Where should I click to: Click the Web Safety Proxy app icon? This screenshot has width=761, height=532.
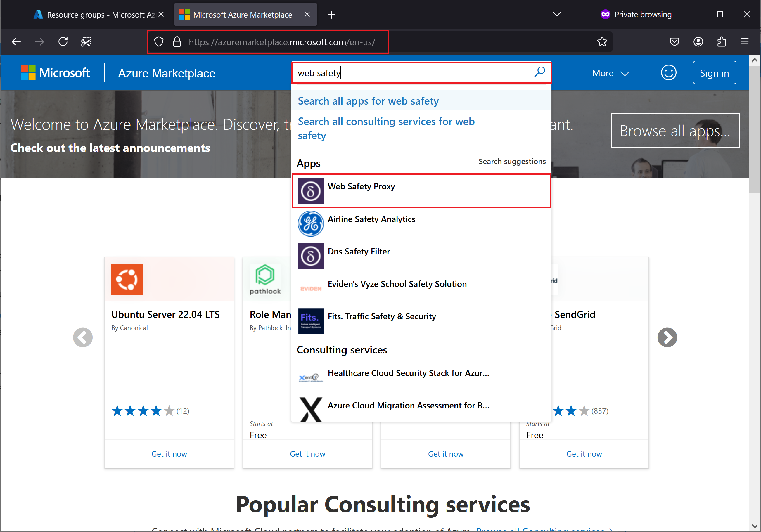coord(311,191)
